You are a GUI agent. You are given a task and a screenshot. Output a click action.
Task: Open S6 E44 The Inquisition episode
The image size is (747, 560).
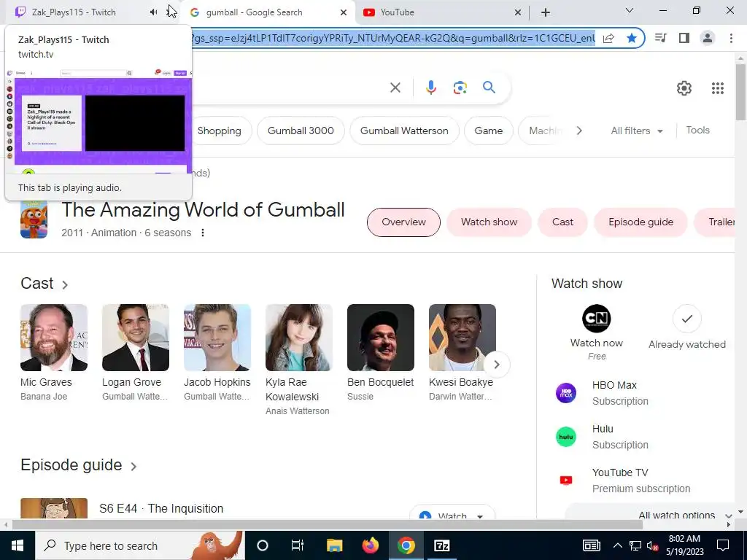161,508
